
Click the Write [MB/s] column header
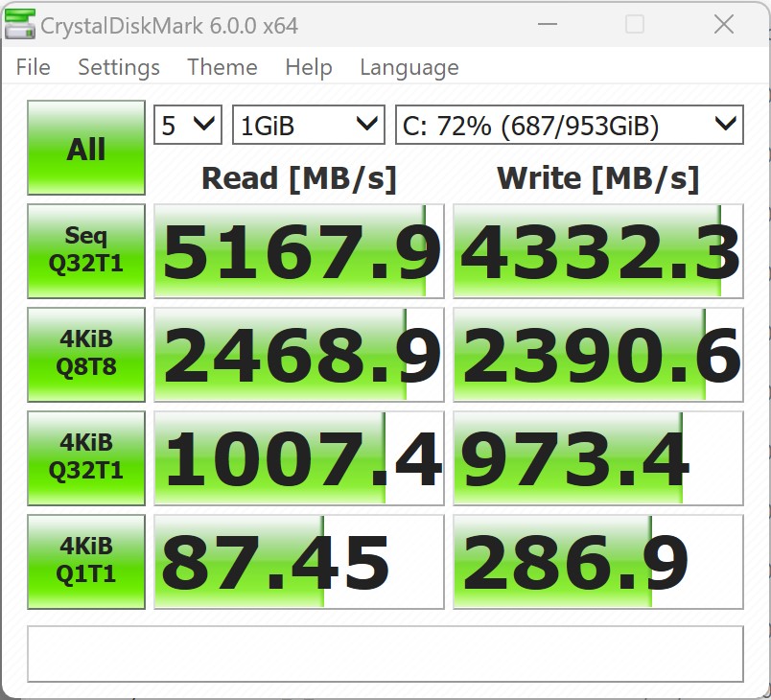click(x=598, y=178)
